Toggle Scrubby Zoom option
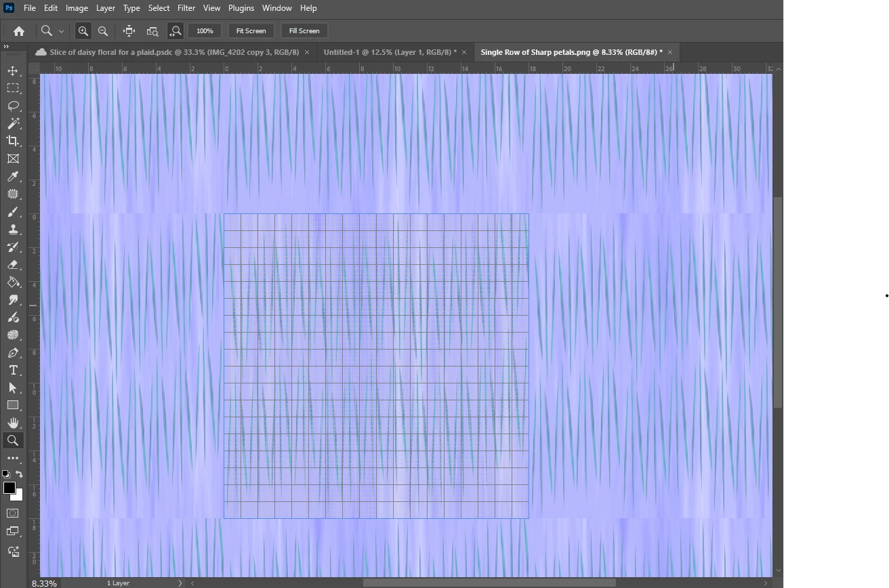The height and width of the screenshot is (588, 889). point(175,30)
